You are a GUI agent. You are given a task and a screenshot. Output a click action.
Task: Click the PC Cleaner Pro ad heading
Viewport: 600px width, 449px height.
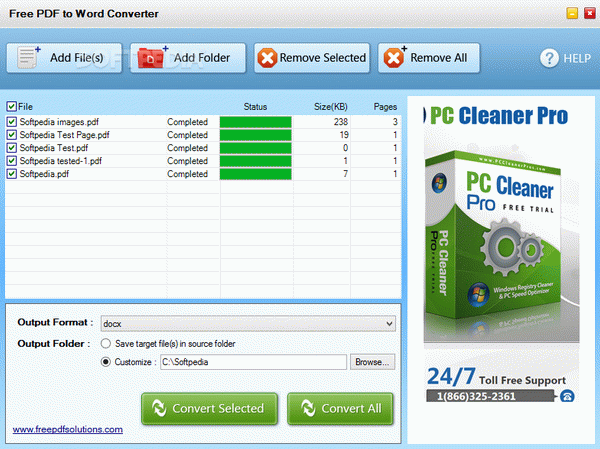[499, 116]
